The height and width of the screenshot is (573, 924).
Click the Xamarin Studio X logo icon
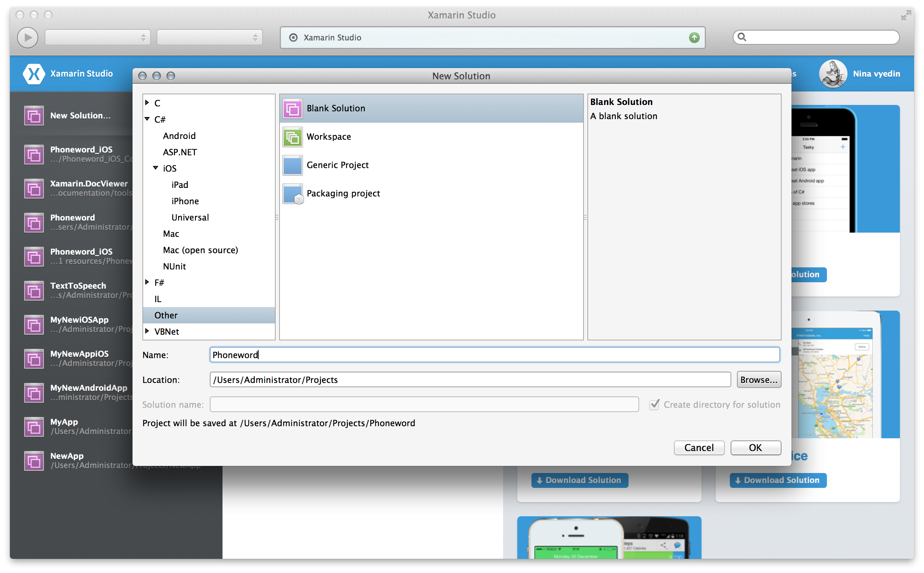(34, 73)
